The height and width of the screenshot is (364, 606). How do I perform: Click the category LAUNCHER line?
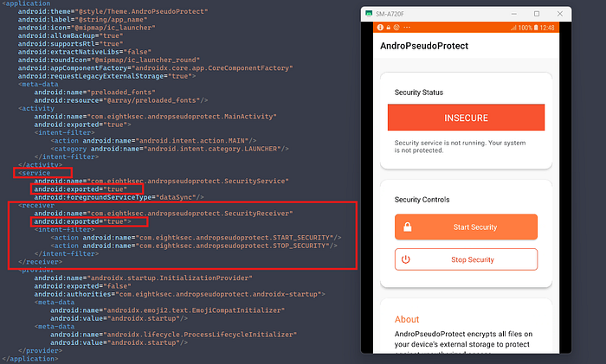(x=170, y=149)
